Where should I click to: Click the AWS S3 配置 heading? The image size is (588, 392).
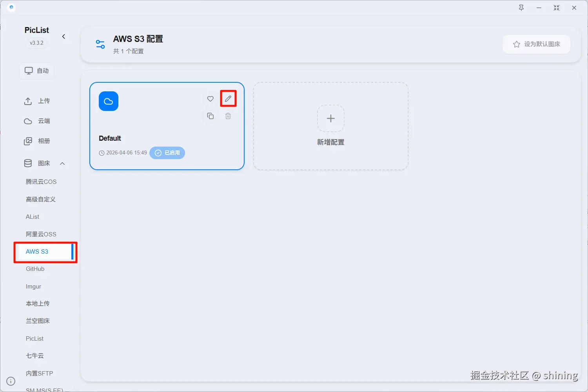[138, 39]
